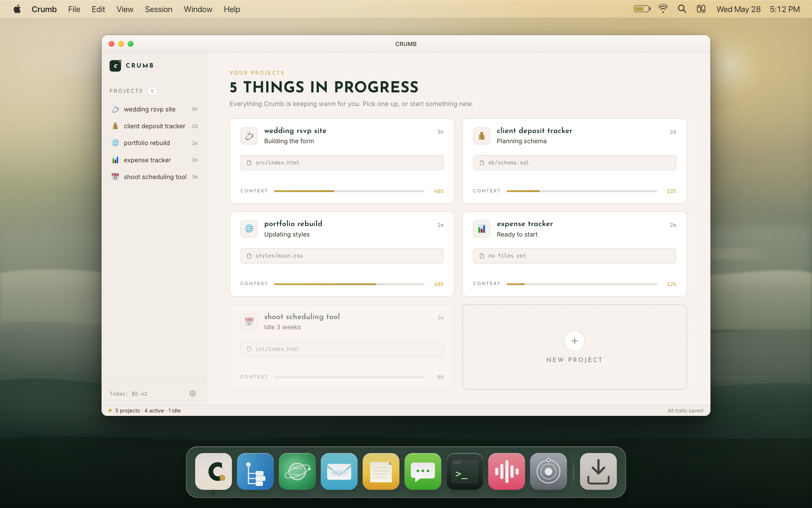The height and width of the screenshot is (508, 812).
Task: Select wedding rsvp site in sidebar
Action: pyautogui.click(x=154, y=109)
